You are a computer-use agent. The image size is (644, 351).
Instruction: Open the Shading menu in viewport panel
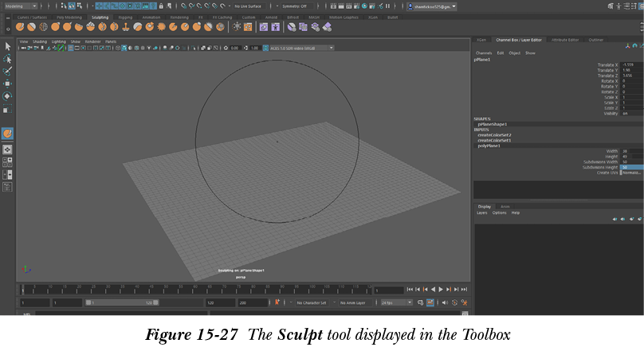pos(39,41)
